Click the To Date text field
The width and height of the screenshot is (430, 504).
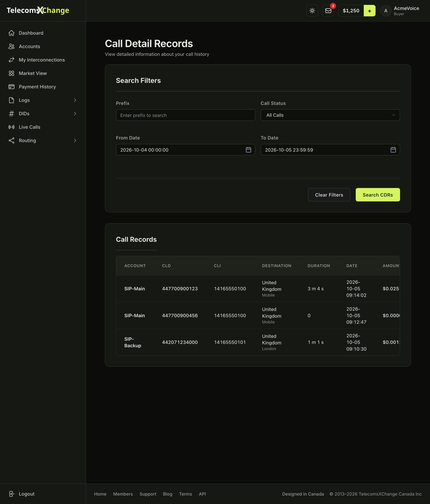[x=330, y=150]
